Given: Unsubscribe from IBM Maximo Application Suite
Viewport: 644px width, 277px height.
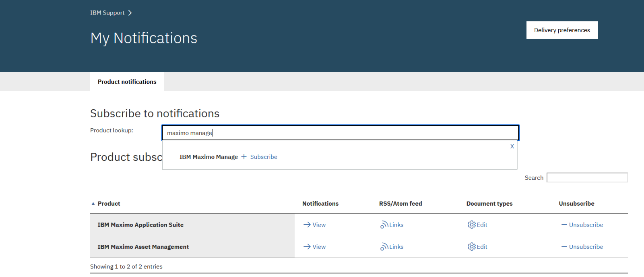Looking at the screenshot, I should (586, 225).
